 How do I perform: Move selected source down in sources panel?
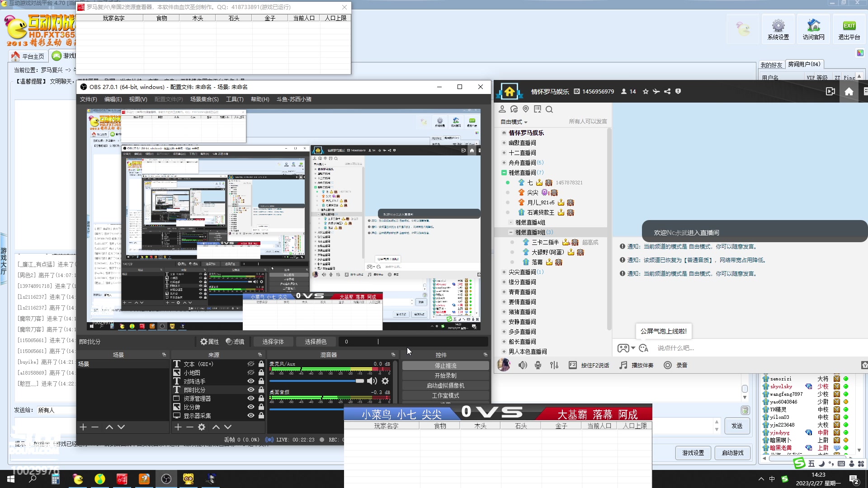[x=228, y=427]
